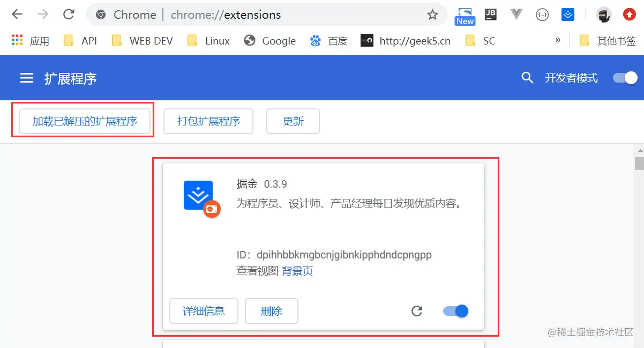Click the extension ID dpihhbbkmgbcnjgibnkipphdndcpngpp
Viewport: 644px width, 348px height.
[344, 255]
